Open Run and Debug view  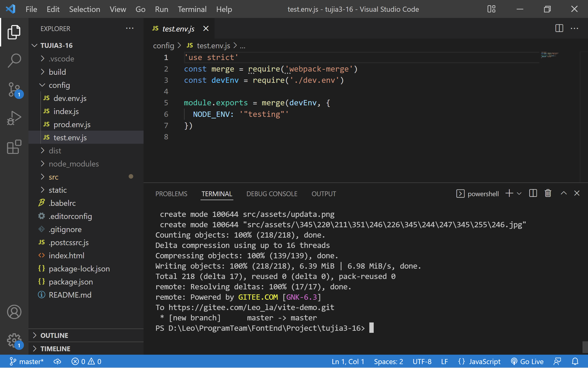[x=14, y=118]
